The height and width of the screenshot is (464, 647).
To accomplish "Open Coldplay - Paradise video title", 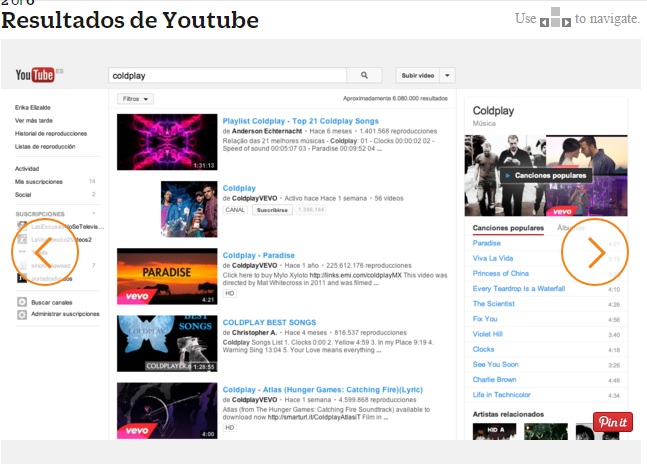I will [x=258, y=255].
